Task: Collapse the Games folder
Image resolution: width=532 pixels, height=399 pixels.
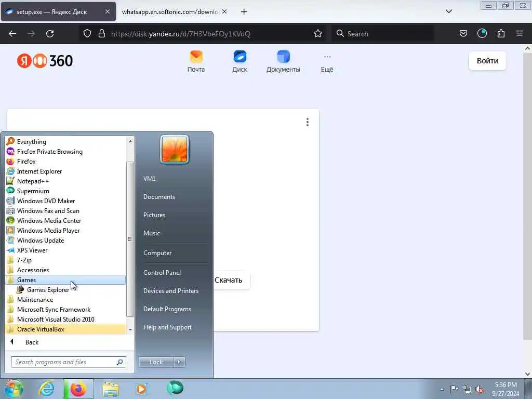Action: [x=65, y=280]
